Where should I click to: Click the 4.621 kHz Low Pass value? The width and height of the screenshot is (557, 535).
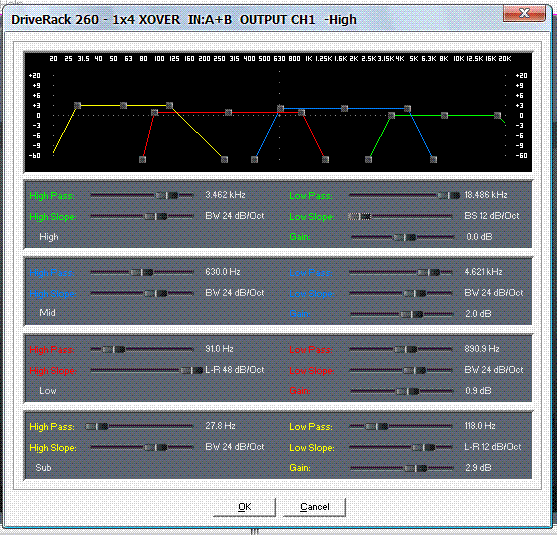[x=483, y=272]
